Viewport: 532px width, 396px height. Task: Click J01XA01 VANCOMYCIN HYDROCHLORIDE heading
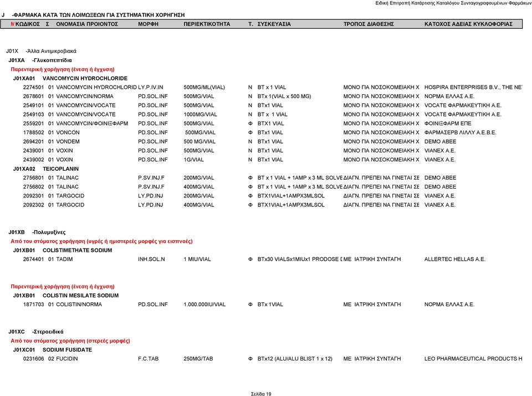[x=70, y=78]
